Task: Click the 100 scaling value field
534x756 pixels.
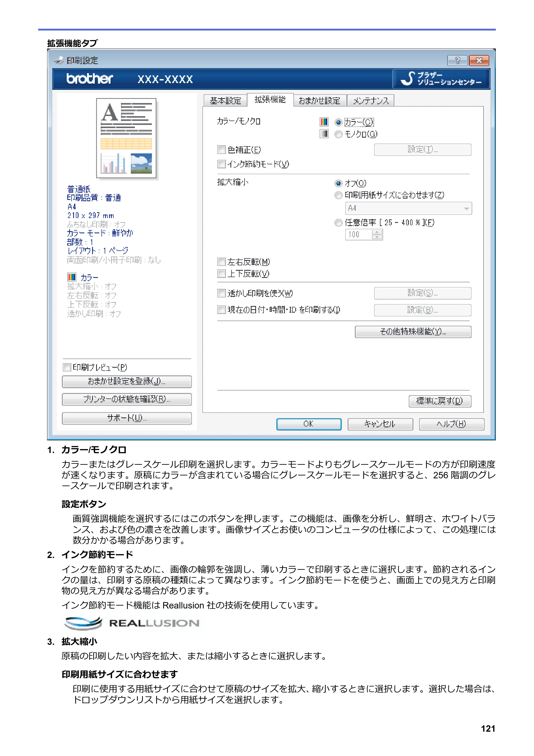Action: [x=359, y=234]
